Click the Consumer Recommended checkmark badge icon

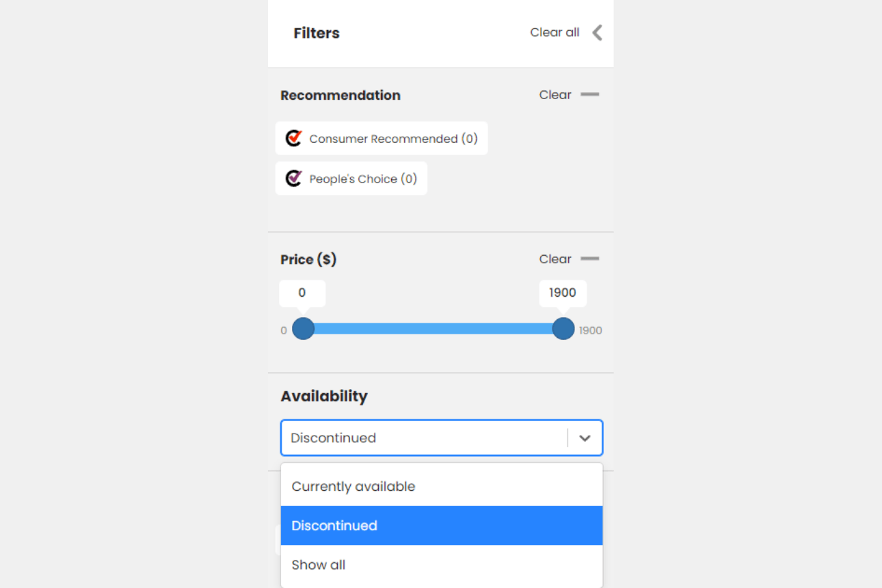[x=294, y=138]
